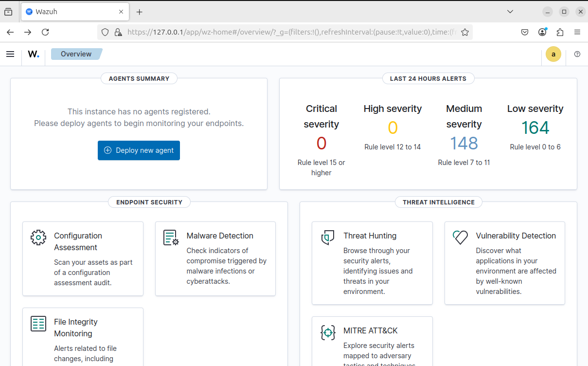Click 'This instance has no agents registered' text
588x366 pixels.
[x=139, y=111]
